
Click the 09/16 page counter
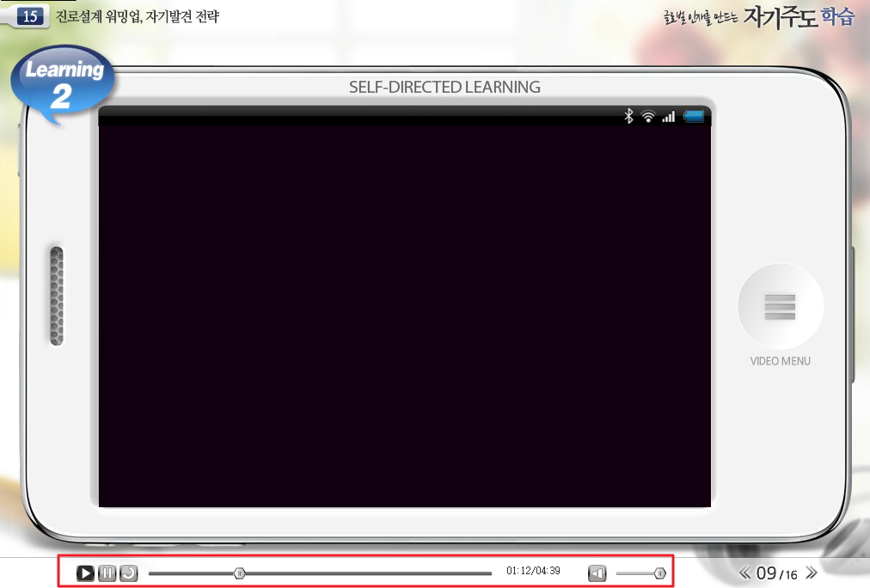[777, 573]
